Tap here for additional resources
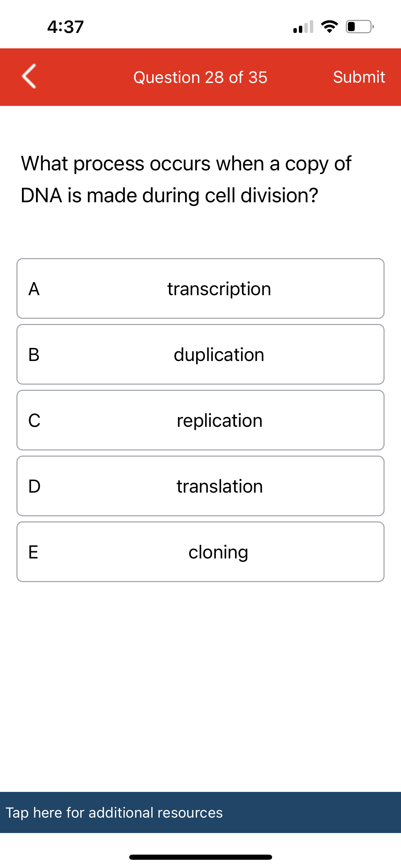Viewport: 401px width, 868px height. point(114,812)
